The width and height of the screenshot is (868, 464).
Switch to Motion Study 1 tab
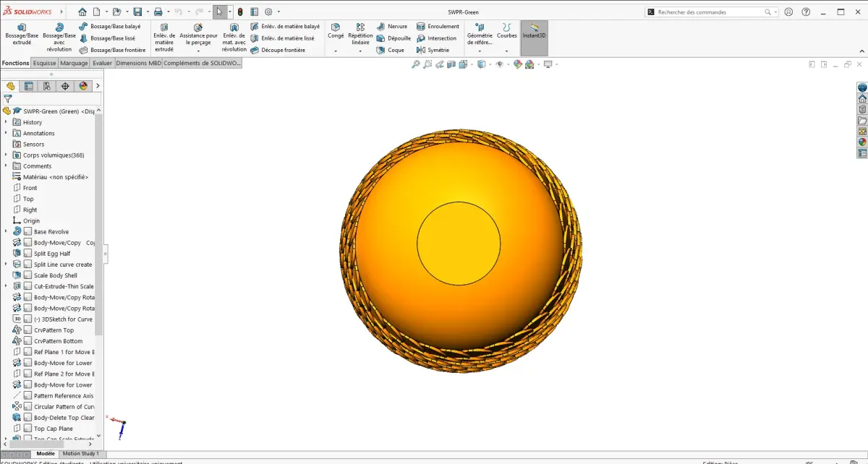click(x=80, y=454)
